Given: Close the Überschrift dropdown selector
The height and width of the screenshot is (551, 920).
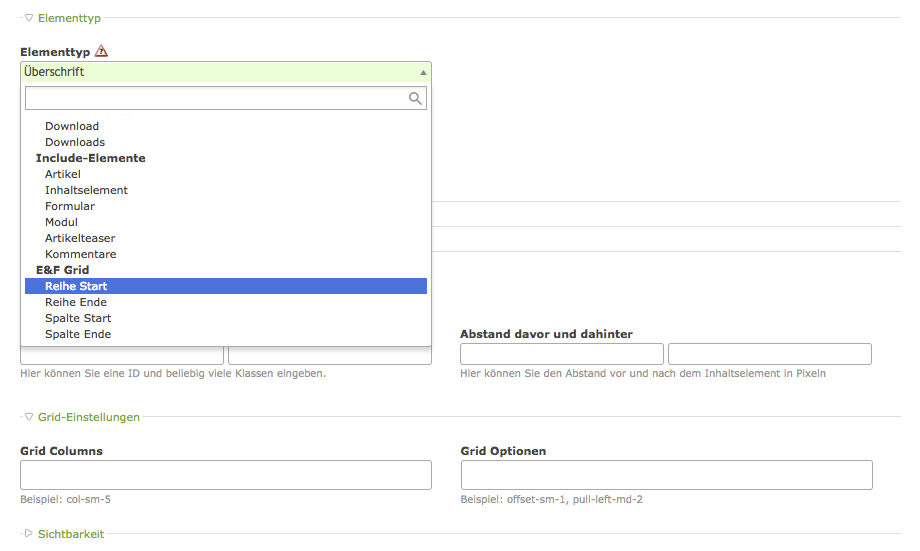Looking at the screenshot, I should click(x=225, y=72).
